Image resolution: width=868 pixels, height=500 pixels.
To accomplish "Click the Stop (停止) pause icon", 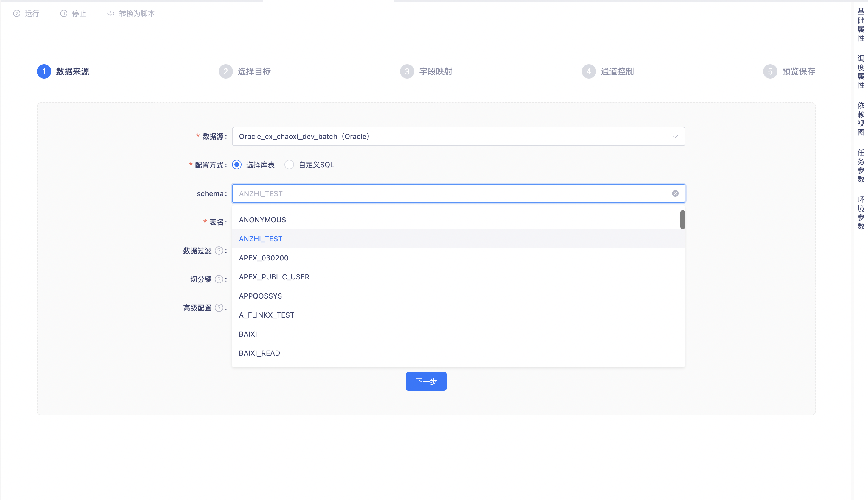I will tap(63, 13).
